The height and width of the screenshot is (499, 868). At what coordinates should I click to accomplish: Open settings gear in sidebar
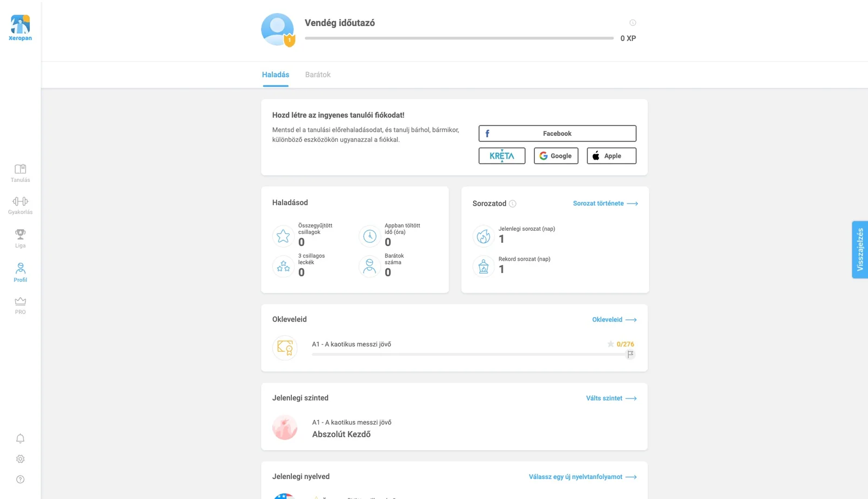(20, 459)
